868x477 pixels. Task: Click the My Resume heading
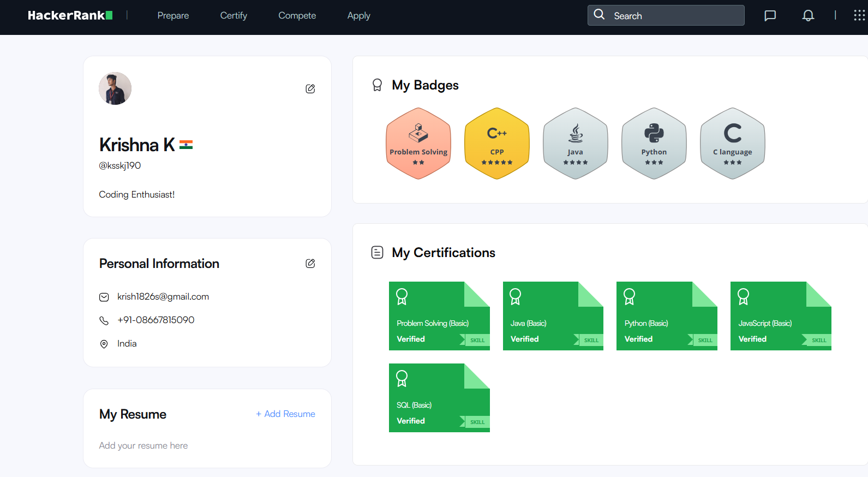[x=133, y=414]
